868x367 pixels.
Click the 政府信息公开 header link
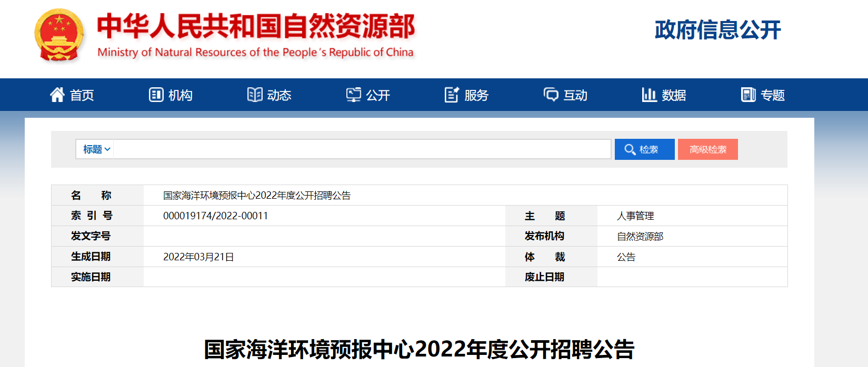[x=717, y=30]
